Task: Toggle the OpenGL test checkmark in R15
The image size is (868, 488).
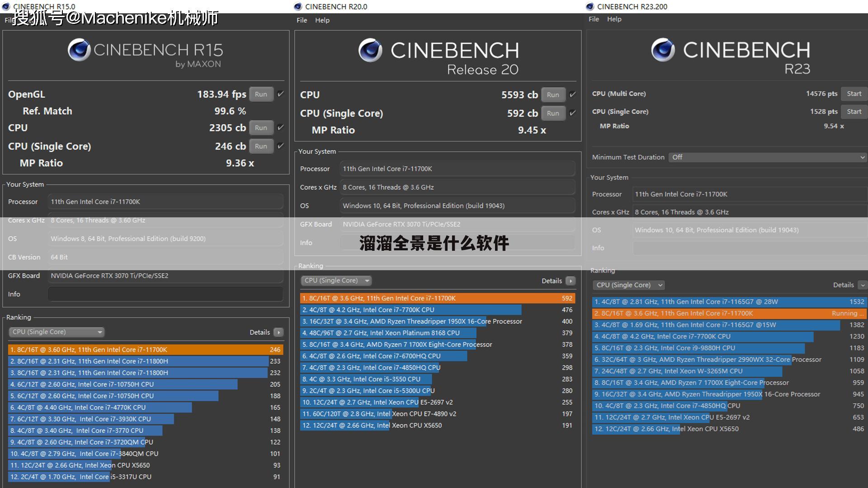Action: (x=281, y=94)
